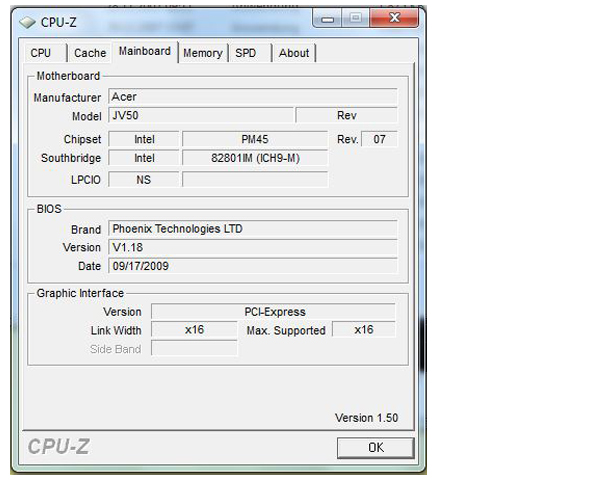Viewport: 600px width, 480px height.
Task: Click the LPCIO field showing NS
Action: click(x=144, y=180)
